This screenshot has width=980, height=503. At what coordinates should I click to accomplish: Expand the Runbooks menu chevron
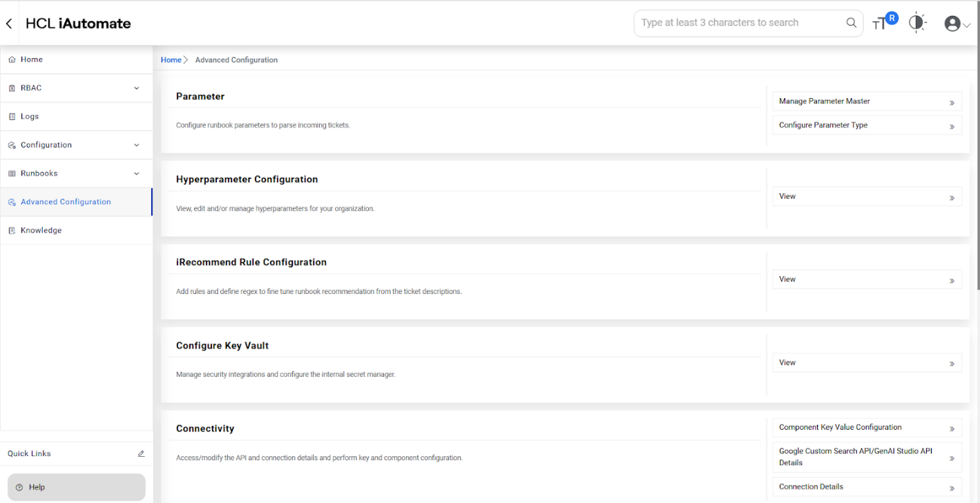point(137,174)
